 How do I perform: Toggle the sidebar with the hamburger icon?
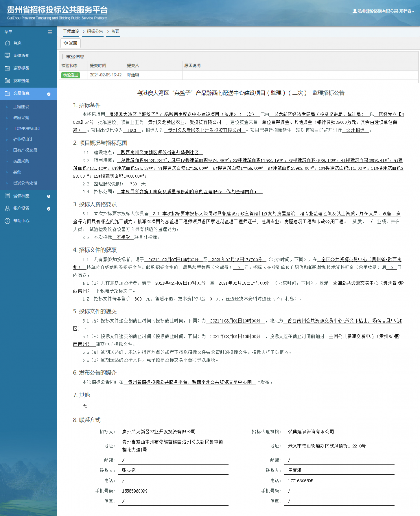coord(50,32)
